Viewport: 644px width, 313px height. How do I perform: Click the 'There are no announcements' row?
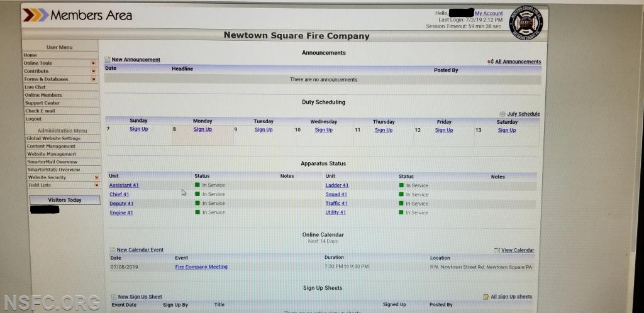point(323,80)
